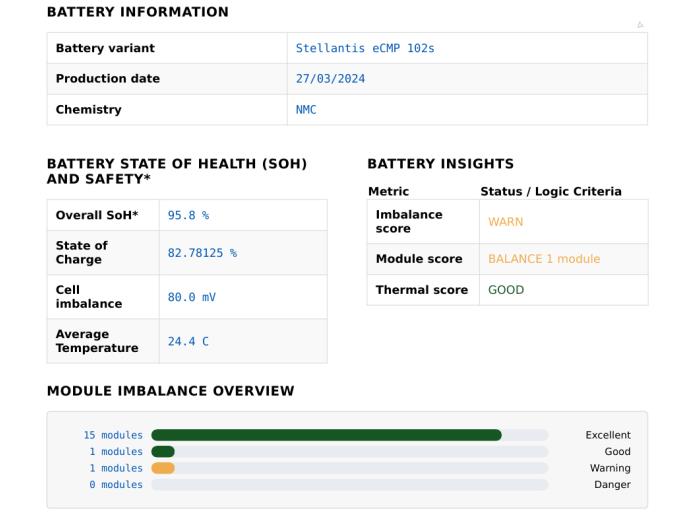The image size is (700, 525).
Task: Click the production date 27/03/2024
Action: [x=330, y=79]
